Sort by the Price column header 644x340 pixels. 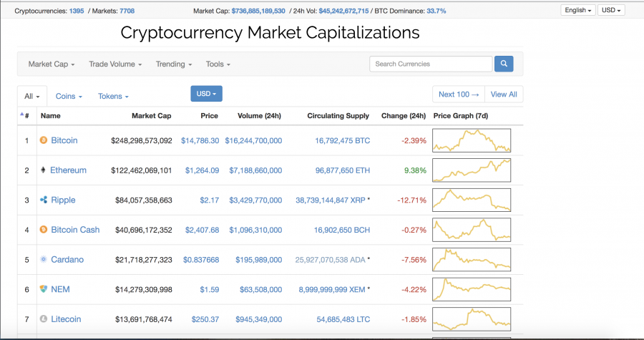[210, 116]
